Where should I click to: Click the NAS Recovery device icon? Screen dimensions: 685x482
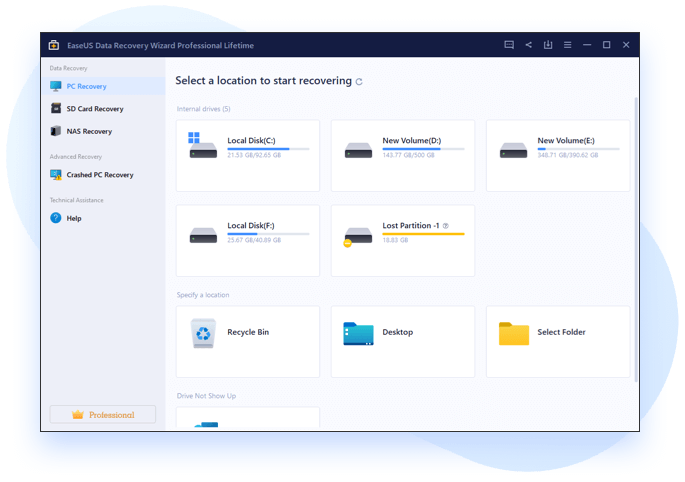tap(55, 131)
